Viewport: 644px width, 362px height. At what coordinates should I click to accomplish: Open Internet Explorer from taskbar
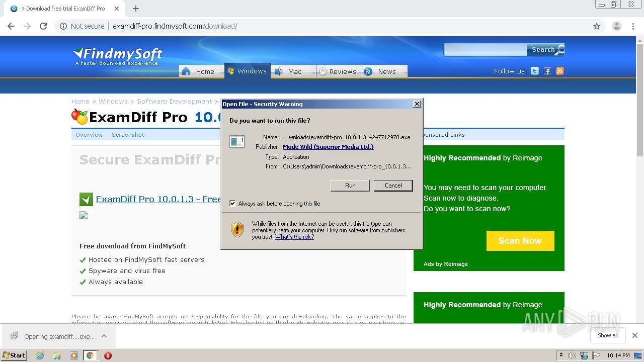click(40, 355)
